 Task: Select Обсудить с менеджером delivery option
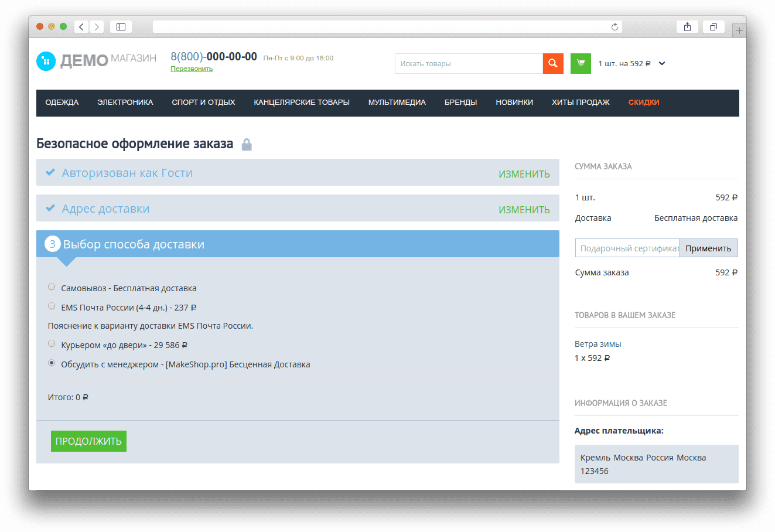tap(52, 363)
